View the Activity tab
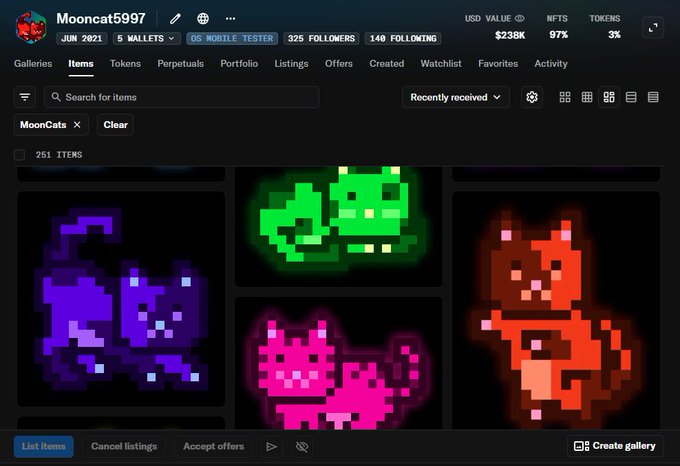The height and width of the screenshot is (466, 680). click(551, 64)
